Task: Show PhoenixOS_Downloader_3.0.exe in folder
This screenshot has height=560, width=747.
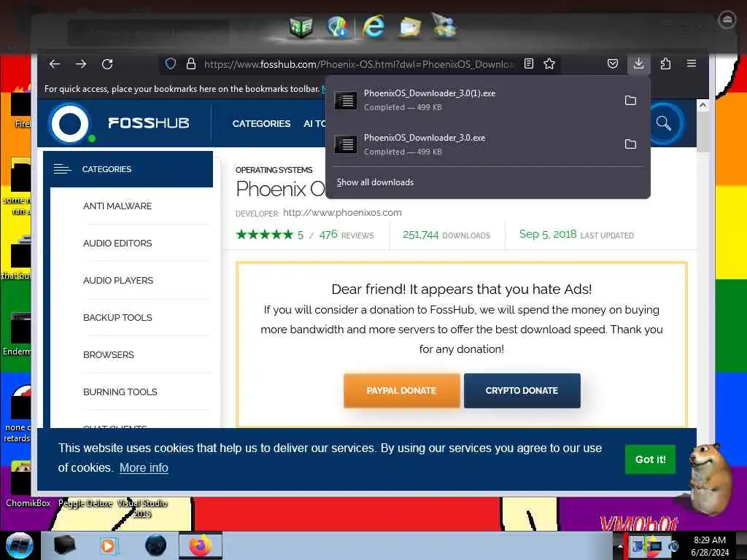Action: [630, 144]
